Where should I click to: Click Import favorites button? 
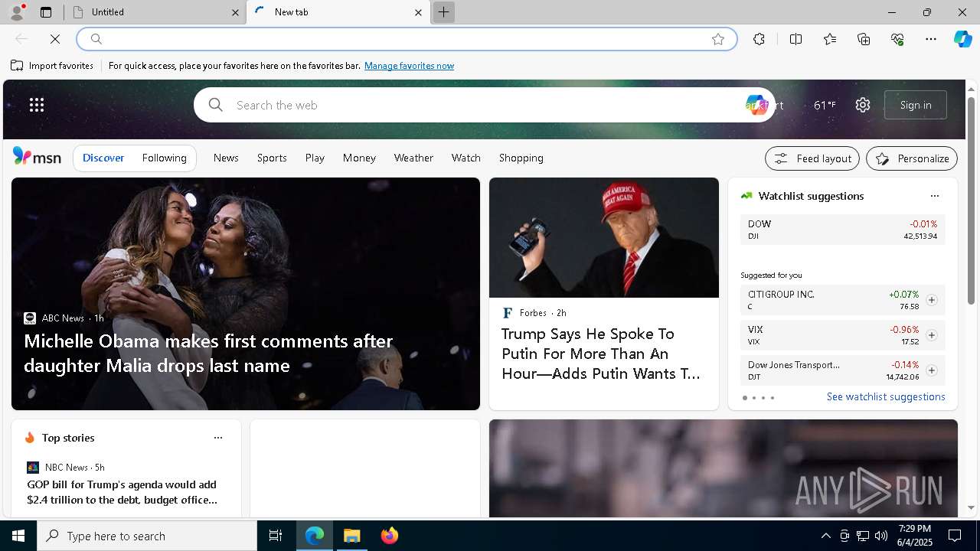(x=52, y=66)
